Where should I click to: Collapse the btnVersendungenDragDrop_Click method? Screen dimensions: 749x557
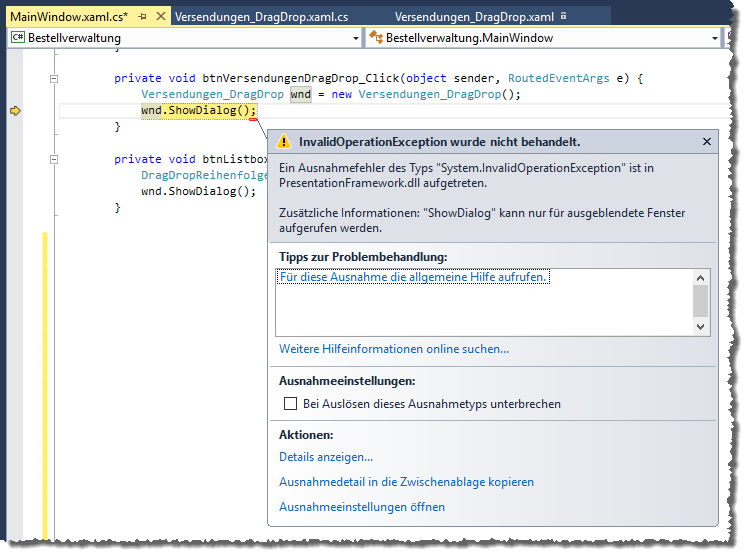pos(54,78)
